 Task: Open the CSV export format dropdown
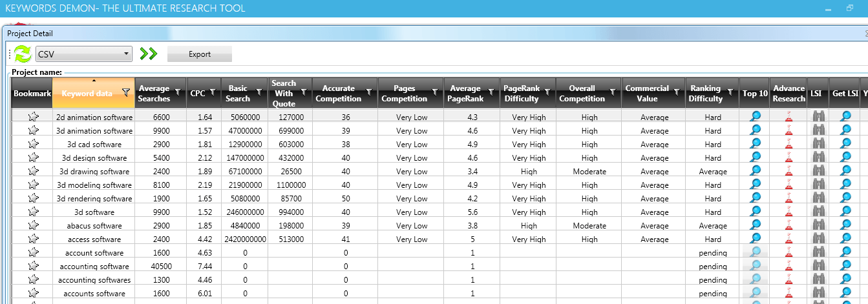(84, 54)
